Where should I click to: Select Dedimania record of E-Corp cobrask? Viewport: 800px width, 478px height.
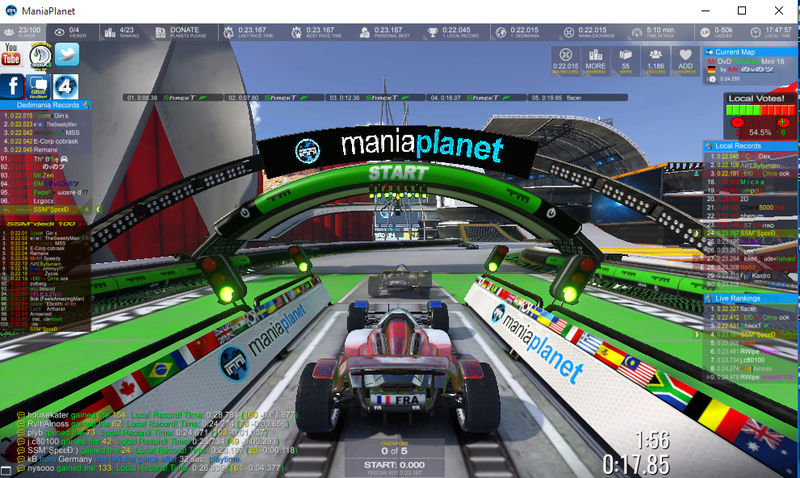46,141
